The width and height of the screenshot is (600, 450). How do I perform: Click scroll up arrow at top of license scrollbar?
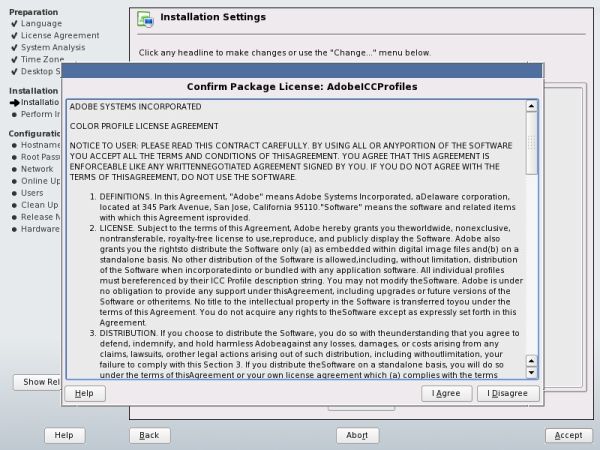click(x=531, y=106)
